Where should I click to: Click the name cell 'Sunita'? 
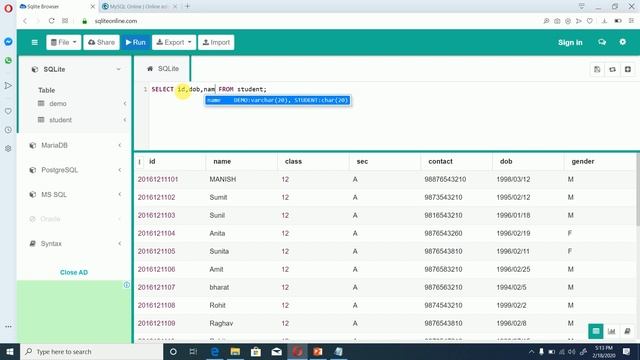click(x=219, y=251)
